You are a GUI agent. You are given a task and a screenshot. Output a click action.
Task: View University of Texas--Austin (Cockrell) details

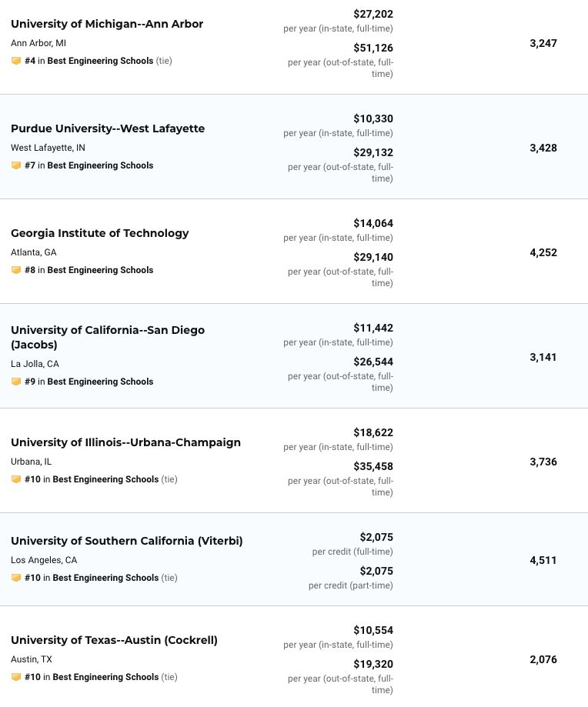point(114,640)
